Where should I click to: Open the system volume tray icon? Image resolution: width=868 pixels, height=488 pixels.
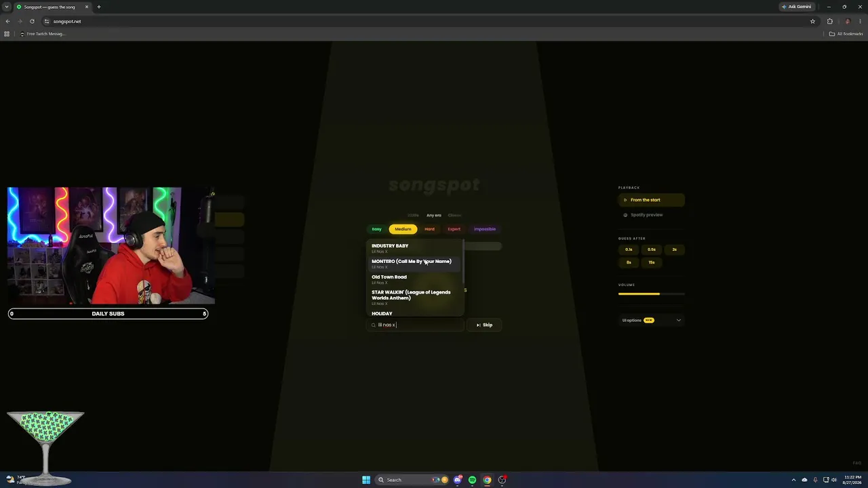click(834, 480)
